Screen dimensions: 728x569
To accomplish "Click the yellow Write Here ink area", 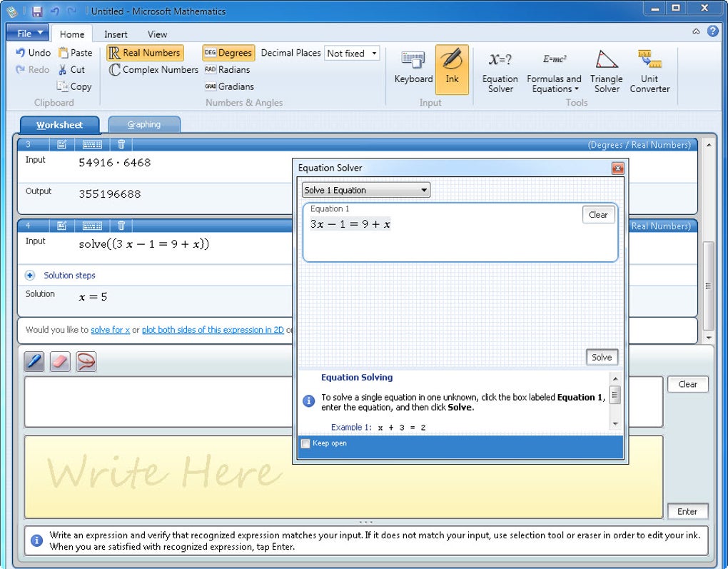I will (343, 477).
